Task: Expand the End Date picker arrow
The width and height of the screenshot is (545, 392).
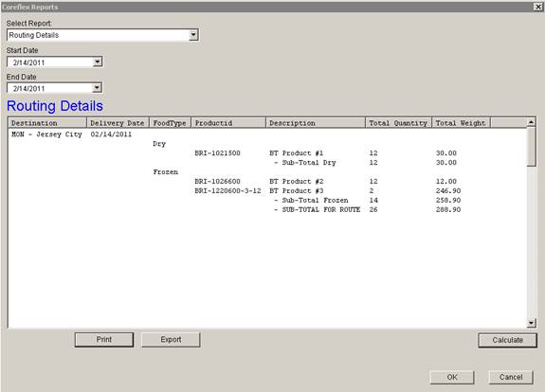Action: point(98,88)
